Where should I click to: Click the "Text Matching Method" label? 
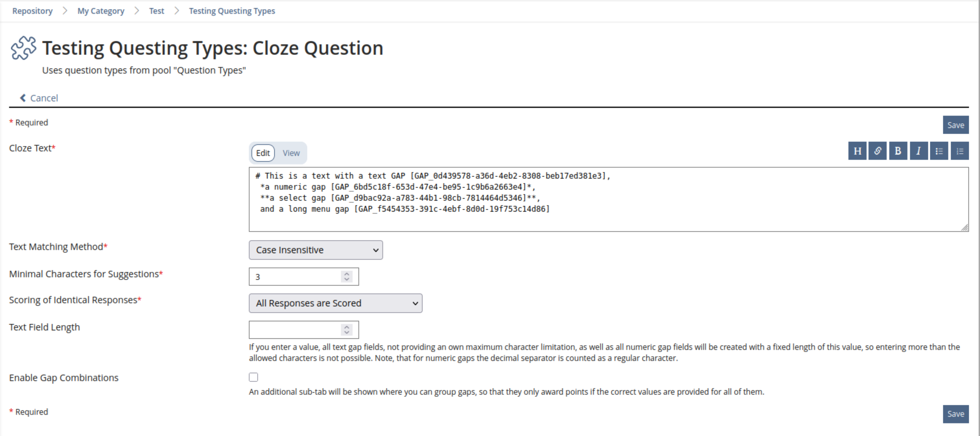58,247
